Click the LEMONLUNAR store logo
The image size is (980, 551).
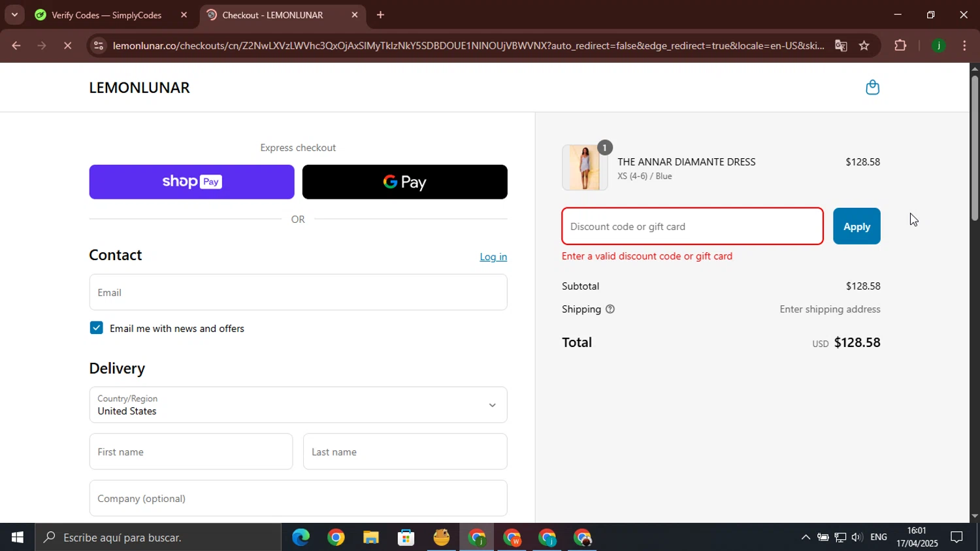139,88
